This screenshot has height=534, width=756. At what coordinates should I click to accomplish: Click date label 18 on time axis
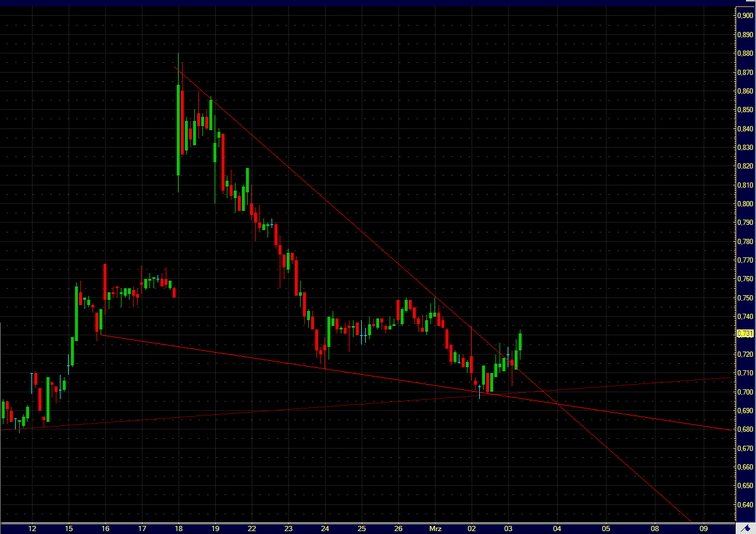179,529
